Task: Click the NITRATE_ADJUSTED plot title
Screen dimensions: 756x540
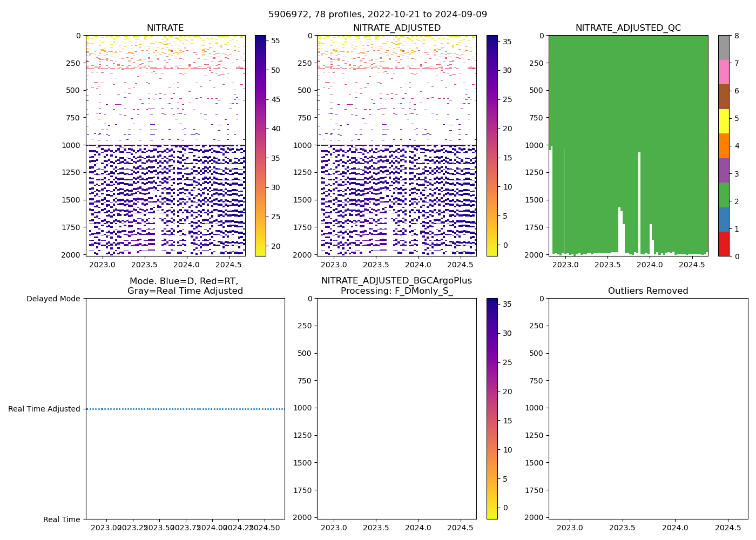Action: pyautogui.click(x=396, y=28)
